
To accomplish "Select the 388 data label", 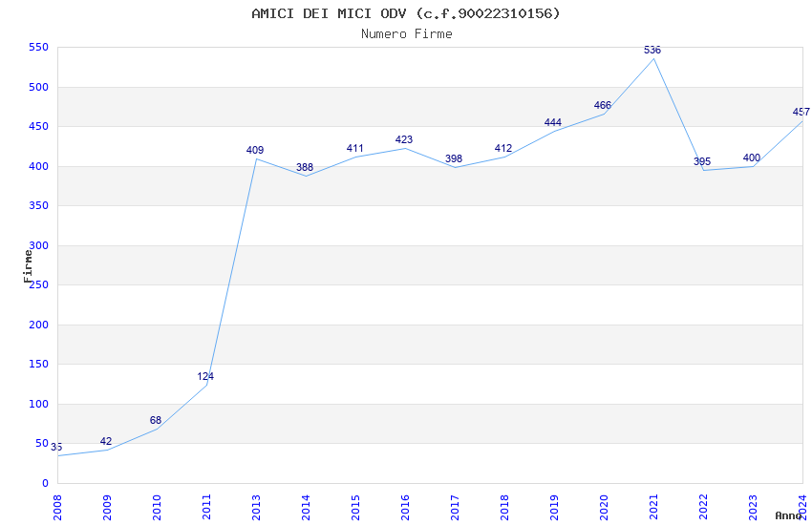I will coord(305,167).
